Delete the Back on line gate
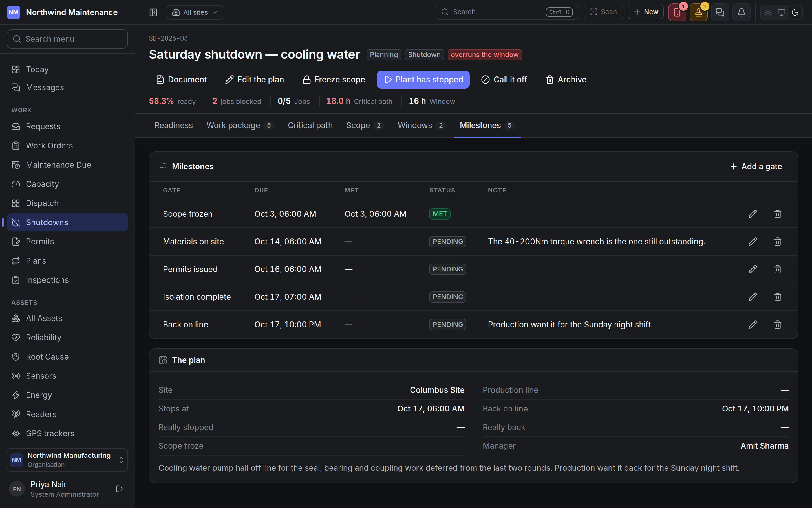The height and width of the screenshot is (508, 812). (777, 325)
